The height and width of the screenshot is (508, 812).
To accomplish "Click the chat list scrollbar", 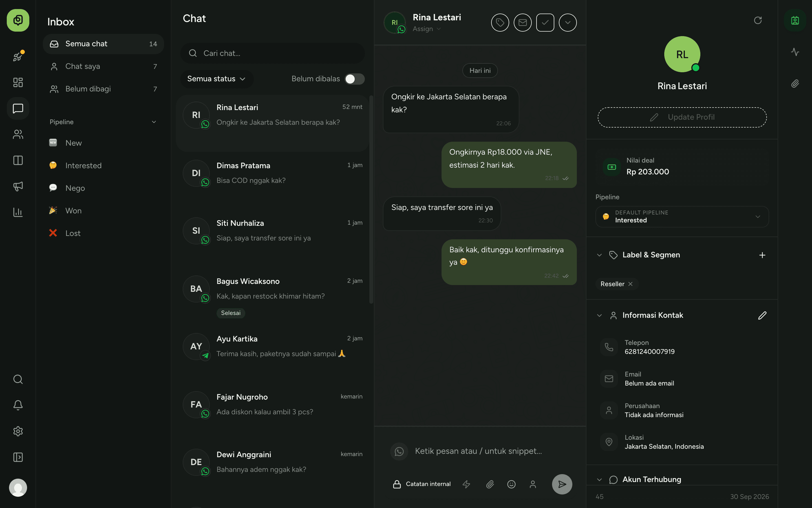I will pyautogui.click(x=371, y=200).
